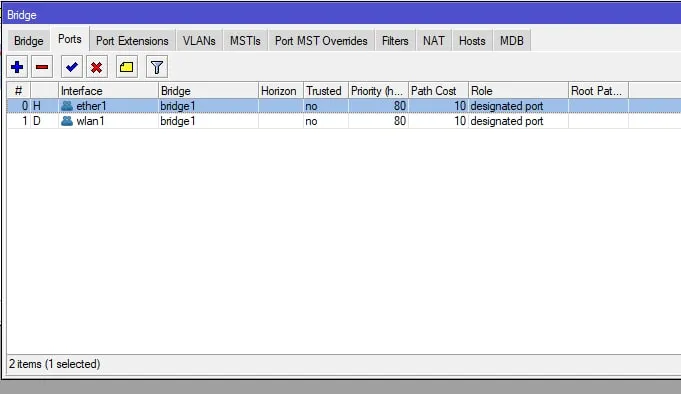This screenshot has height=394, width=681.
Task: Sort by the # column header
Action: 19,91
